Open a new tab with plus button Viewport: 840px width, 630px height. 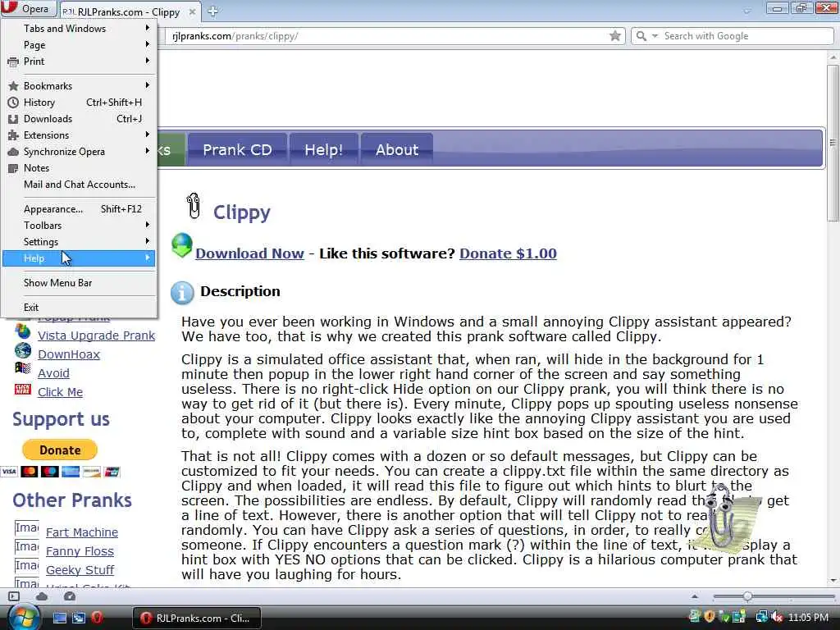click(212, 11)
